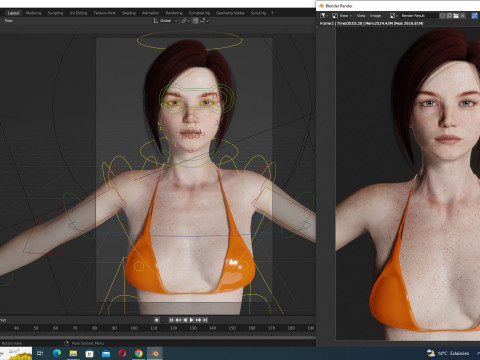Open the Sculpting workspace tab
480x360 pixels.
(55, 13)
